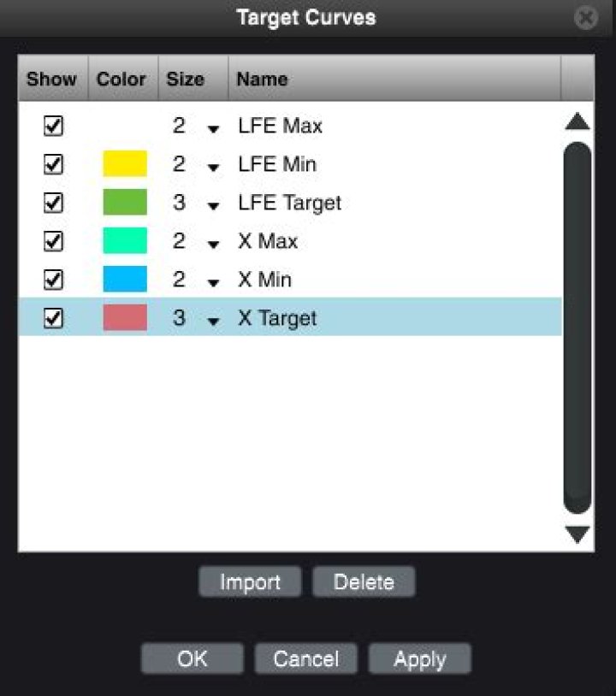This screenshot has height=696, width=616.
Task: Expand the size dropdown for LFE Target
Action: [213, 205]
